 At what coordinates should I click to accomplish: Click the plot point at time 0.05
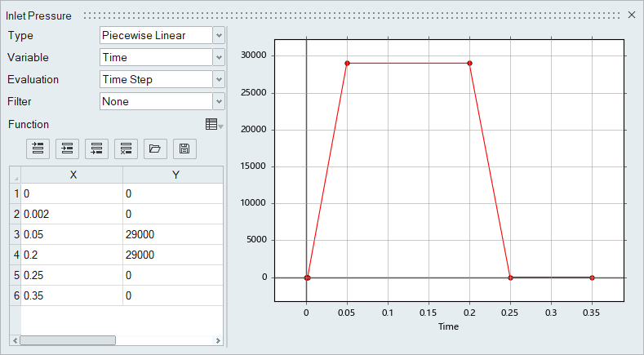348,63
